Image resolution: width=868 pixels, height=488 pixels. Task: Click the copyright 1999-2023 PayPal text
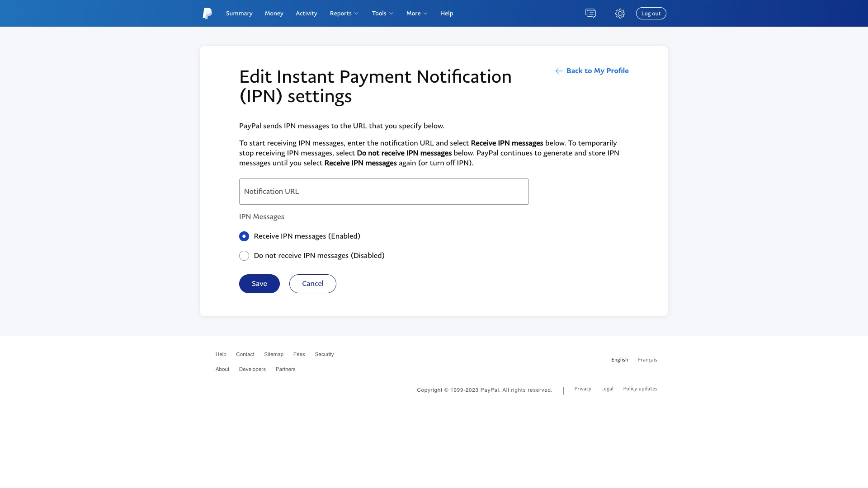[x=485, y=390]
